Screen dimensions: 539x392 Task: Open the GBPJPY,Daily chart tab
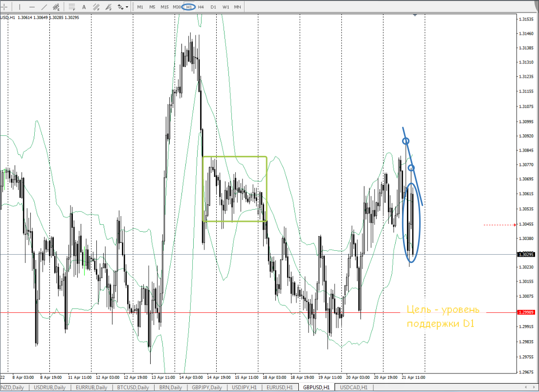click(x=206, y=388)
